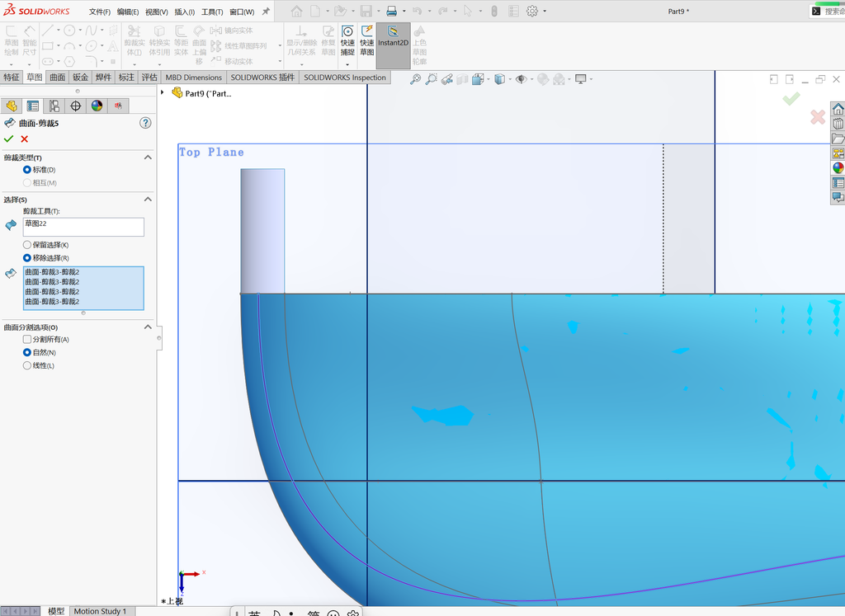Screen dimensions: 845x616
Task: Open SOLIDWORKS Resources home icon in task pane
Action: pos(838,109)
